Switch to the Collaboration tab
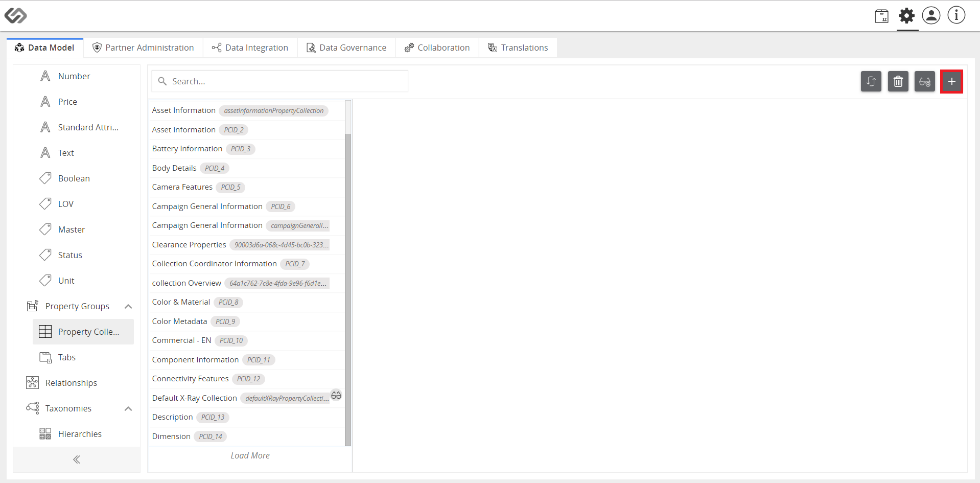This screenshot has width=980, height=483. tap(437, 48)
